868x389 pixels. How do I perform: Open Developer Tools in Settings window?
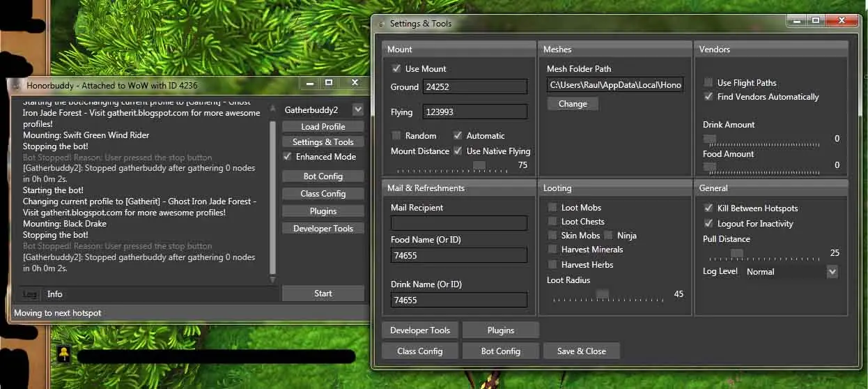420,330
